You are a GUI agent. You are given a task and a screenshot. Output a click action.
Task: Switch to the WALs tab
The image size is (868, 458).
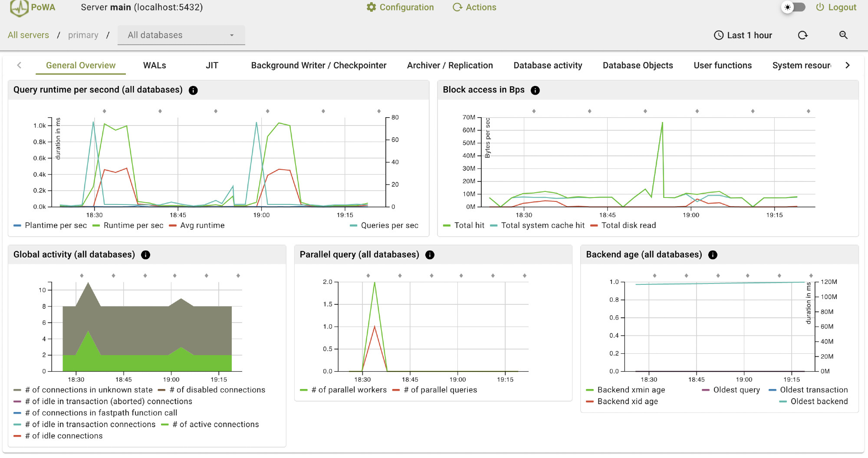[155, 65]
